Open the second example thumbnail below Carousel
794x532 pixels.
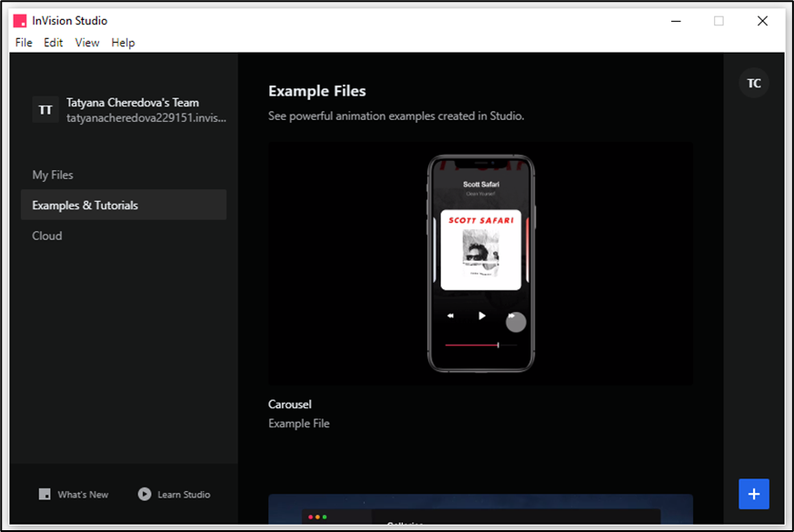[x=480, y=509]
